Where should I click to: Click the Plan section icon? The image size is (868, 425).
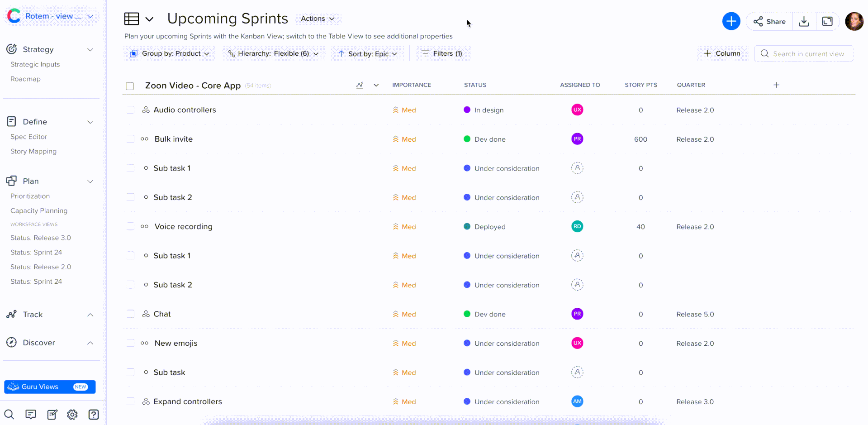(12, 181)
